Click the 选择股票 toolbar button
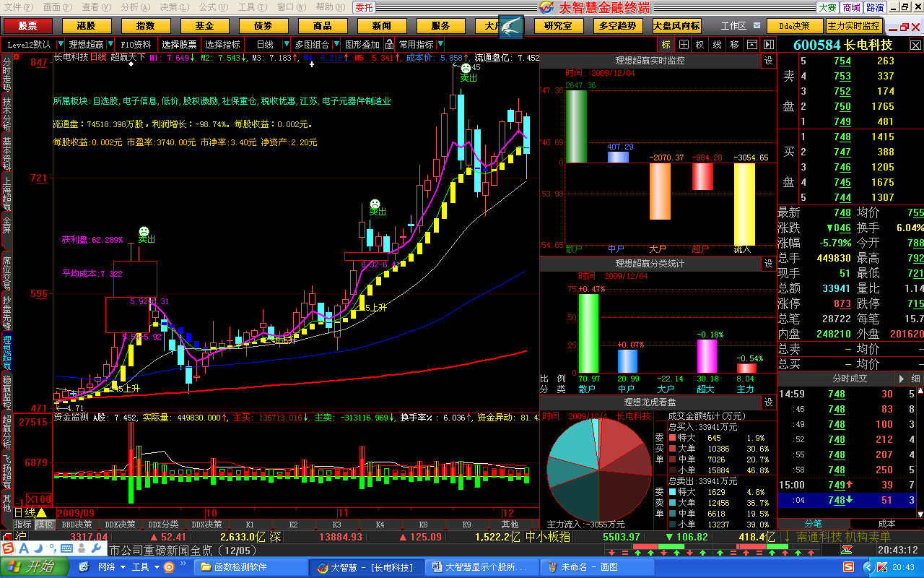The height and width of the screenshot is (578, 924). pos(179,44)
